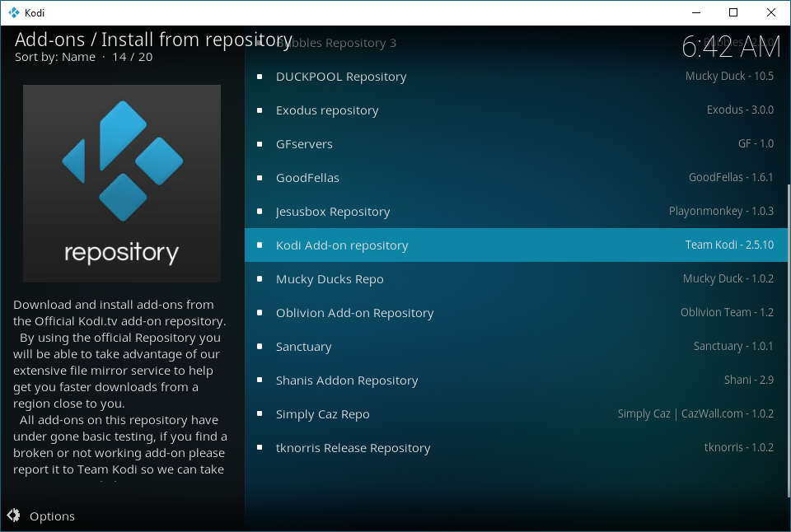This screenshot has height=532, width=791.
Task: Click the Sort by: Name label
Action: (55, 57)
